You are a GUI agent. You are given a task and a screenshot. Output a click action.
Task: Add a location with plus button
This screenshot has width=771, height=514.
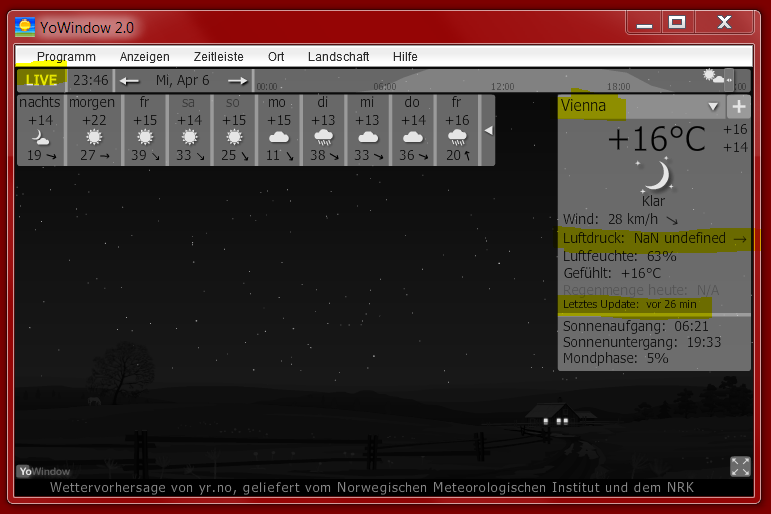coord(739,107)
